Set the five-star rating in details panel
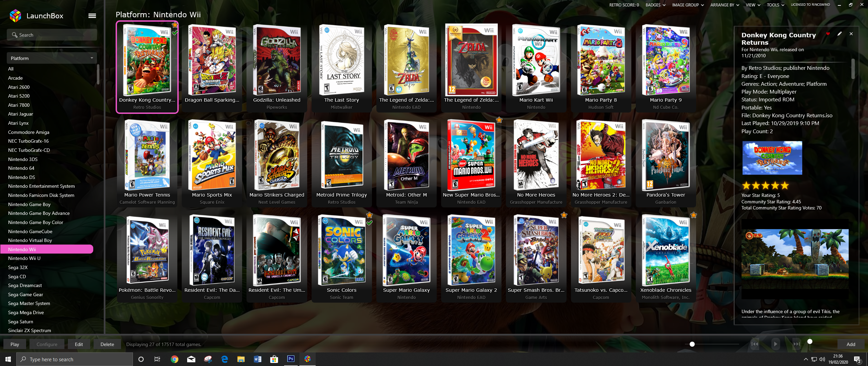 coord(766,185)
